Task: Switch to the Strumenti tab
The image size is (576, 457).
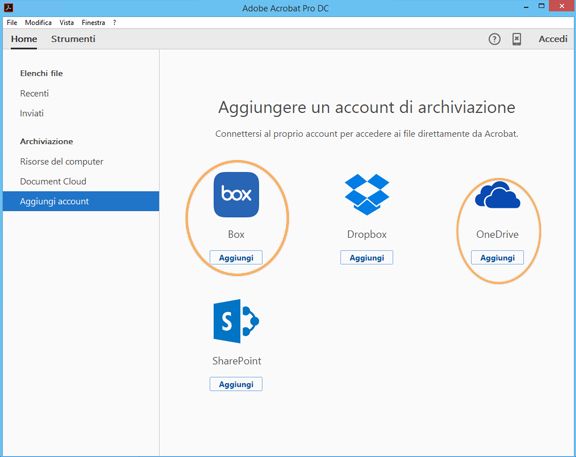Action: point(73,39)
